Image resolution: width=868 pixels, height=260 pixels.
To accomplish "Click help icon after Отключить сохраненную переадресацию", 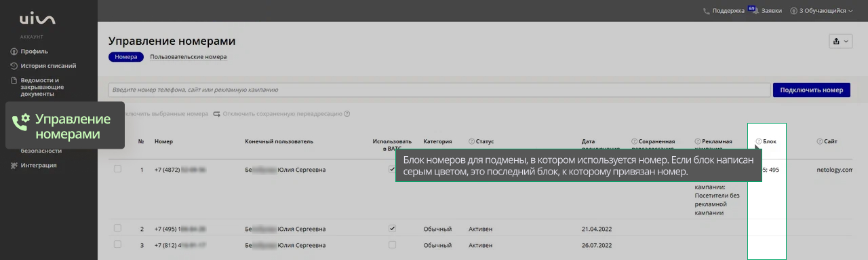I will tap(347, 114).
